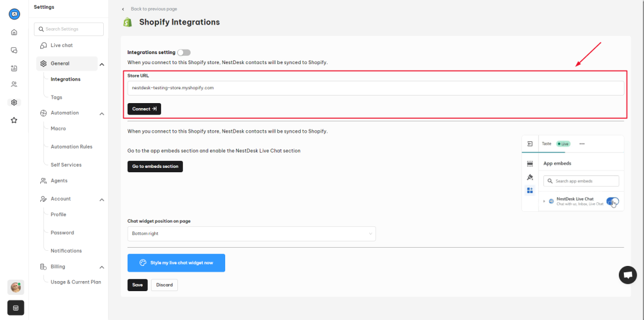Click the Agents people icon

coord(43,180)
